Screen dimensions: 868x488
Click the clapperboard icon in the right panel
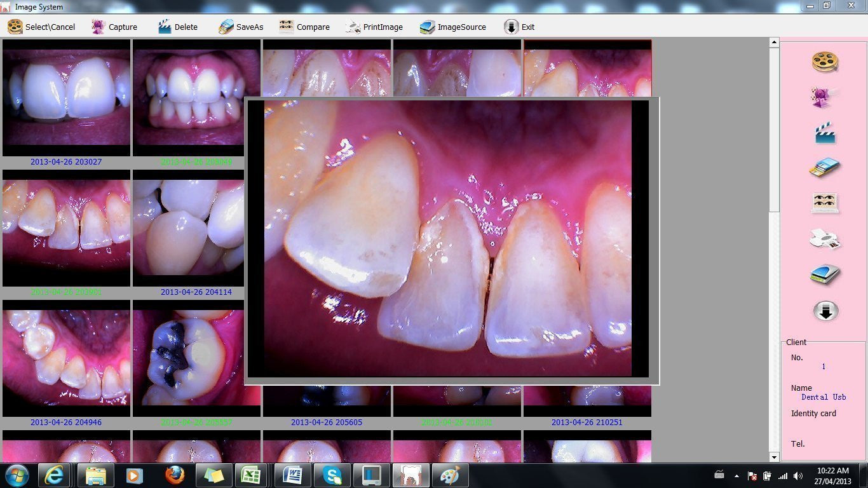(x=824, y=132)
